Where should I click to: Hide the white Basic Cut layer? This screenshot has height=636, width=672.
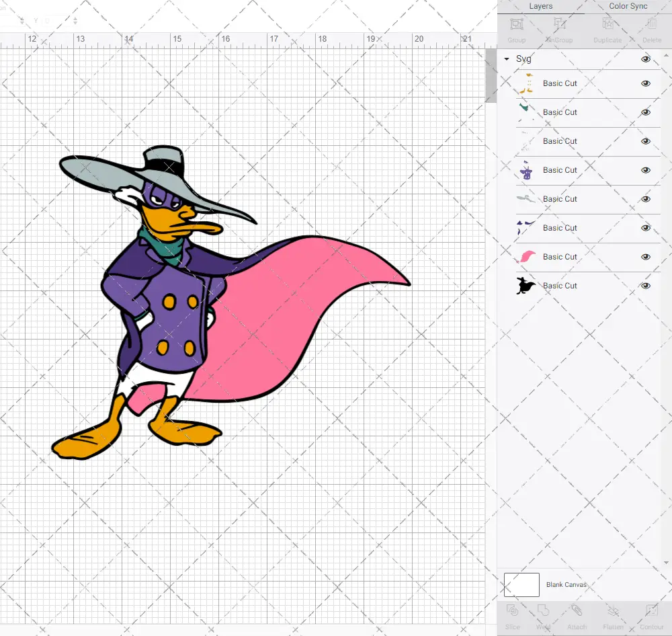coord(645,141)
